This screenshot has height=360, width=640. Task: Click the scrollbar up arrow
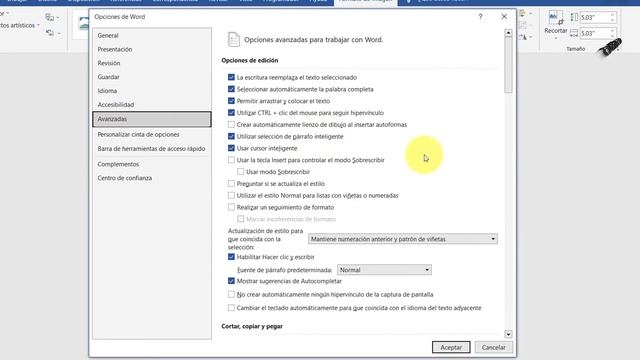tap(508, 33)
